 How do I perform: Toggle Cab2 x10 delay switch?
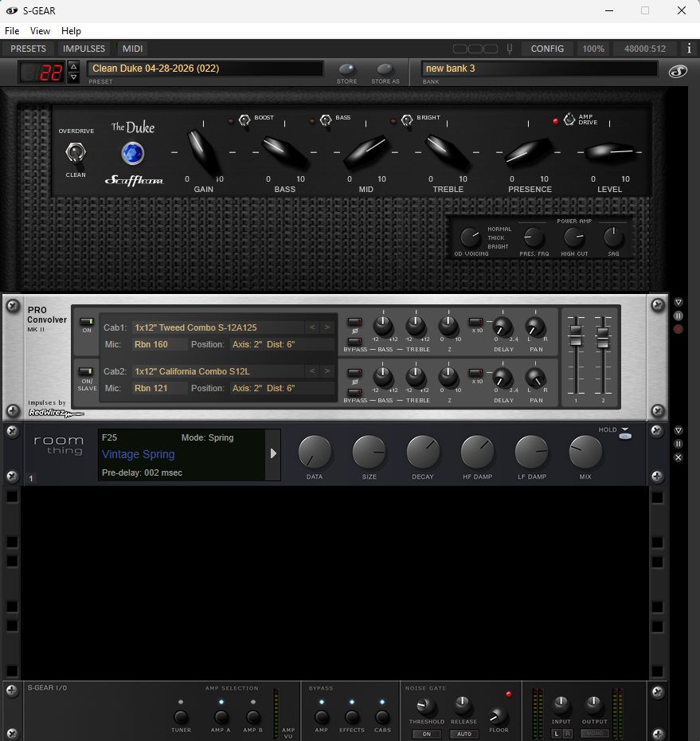(x=475, y=373)
